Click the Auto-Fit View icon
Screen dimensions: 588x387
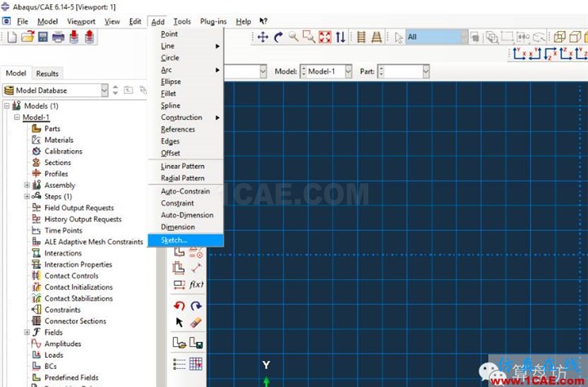[x=325, y=37]
